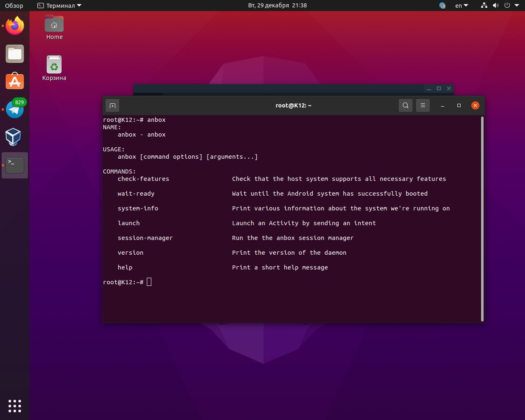Maximize the background window behind the terminal
Screen dimensions: 525x420
click(x=439, y=89)
